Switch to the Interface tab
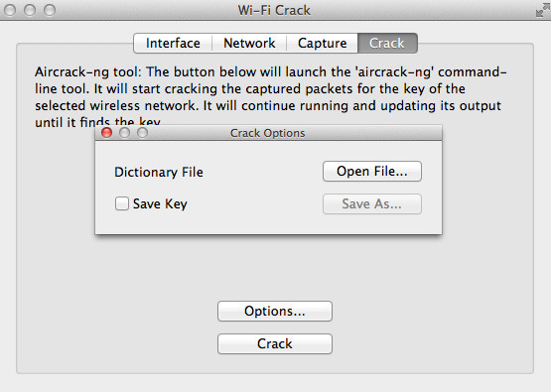 [173, 44]
